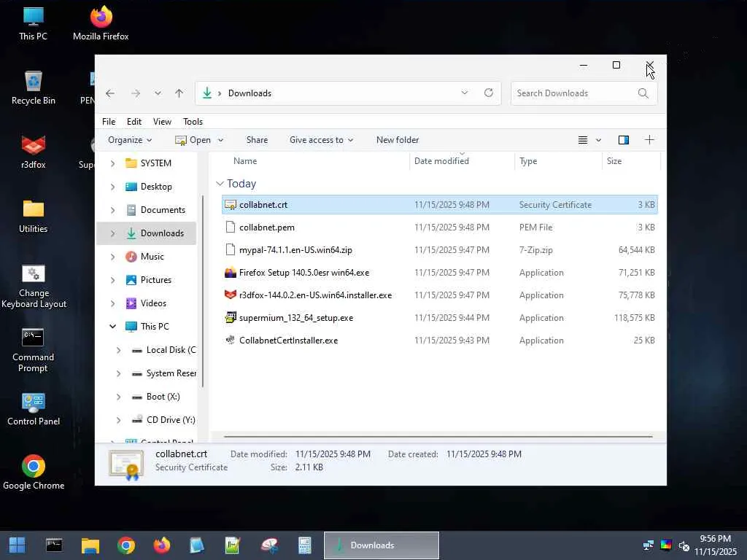Open Control Panel desktop icon
Screen dimensions: 747x560
(x=34, y=409)
